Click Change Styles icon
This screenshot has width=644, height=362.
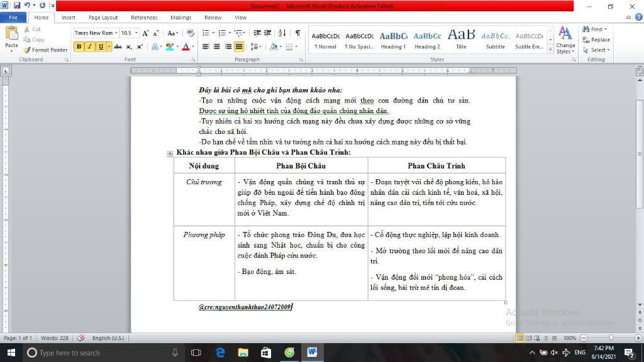565,40
